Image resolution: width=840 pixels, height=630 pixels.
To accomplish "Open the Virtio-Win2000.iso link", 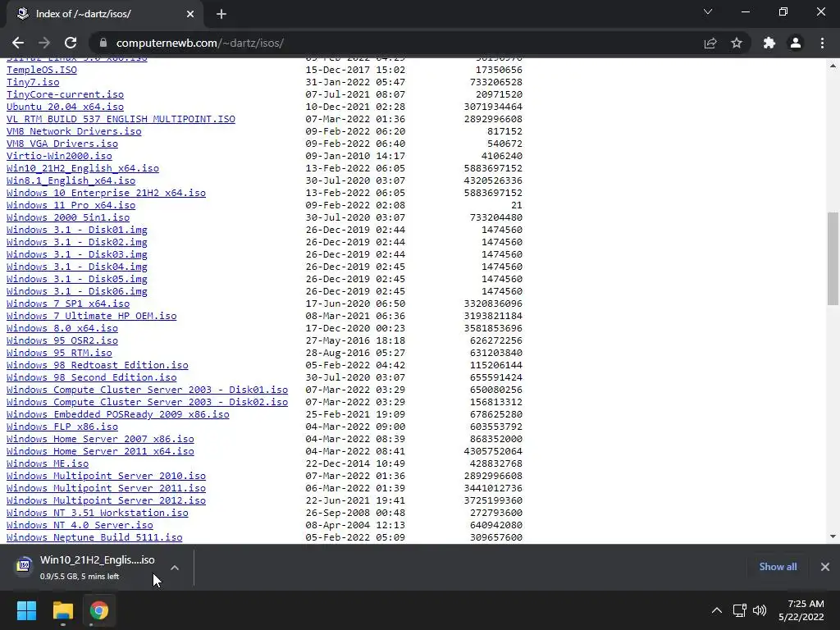I will [x=59, y=156].
